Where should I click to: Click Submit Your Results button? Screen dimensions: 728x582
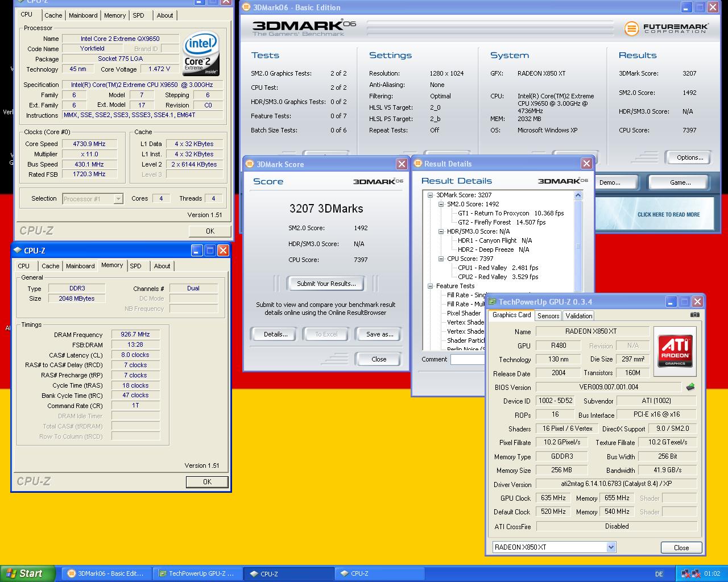pos(326,284)
